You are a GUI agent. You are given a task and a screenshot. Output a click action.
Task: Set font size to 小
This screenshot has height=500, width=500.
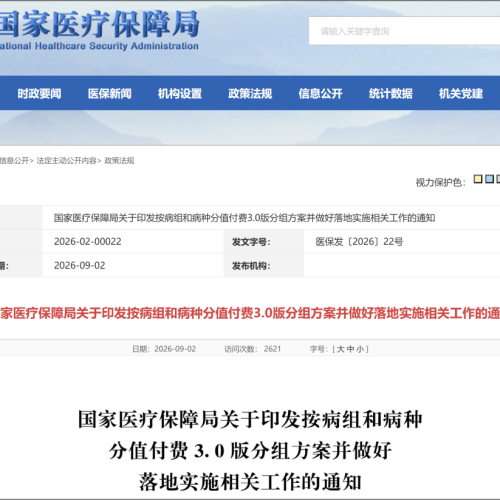[360, 349]
